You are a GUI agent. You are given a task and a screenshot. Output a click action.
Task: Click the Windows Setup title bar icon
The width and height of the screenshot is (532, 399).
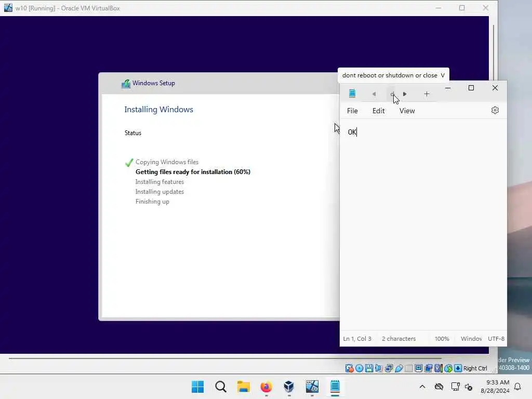click(126, 83)
